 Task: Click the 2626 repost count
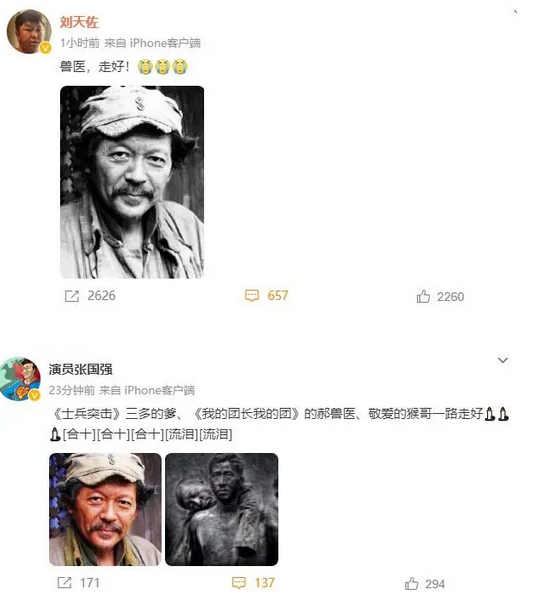102,296
